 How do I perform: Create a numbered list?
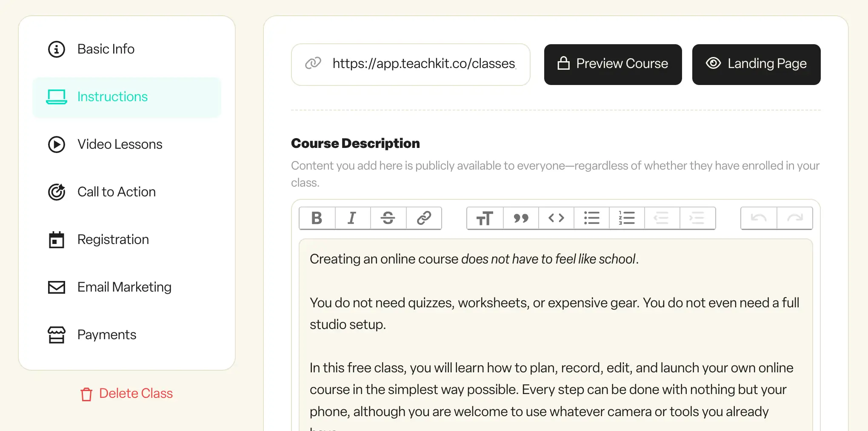(x=626, y=218)
